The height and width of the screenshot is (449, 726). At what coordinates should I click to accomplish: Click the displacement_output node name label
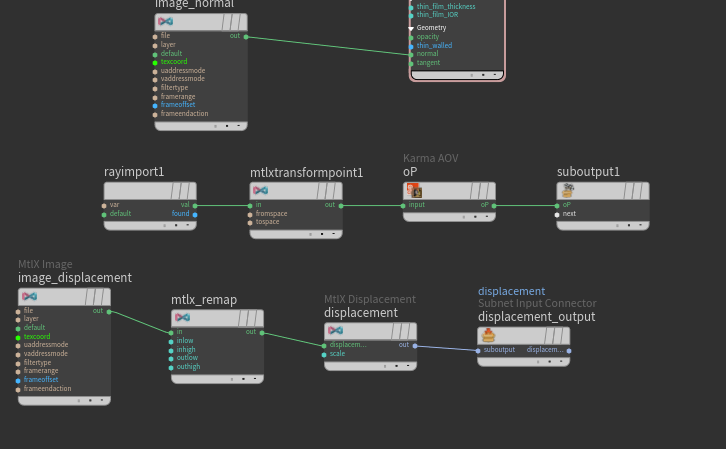(537, 317)
